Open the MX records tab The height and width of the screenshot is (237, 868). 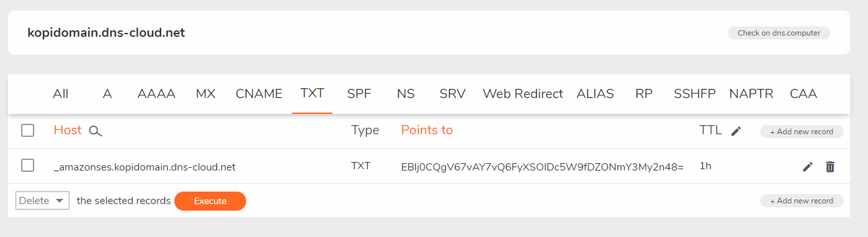point(206,93)
